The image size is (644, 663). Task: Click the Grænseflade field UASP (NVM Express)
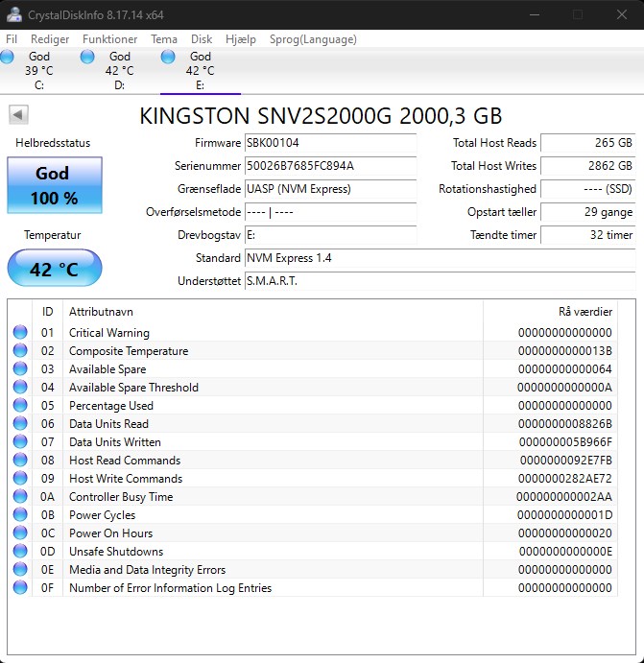pos(331,189)
